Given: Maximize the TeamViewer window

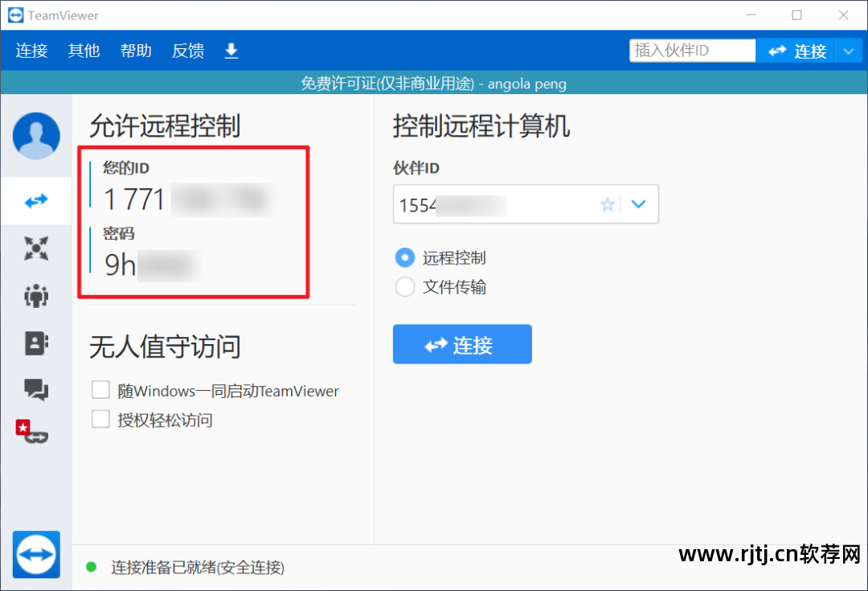Looking at the screenshot, I should coord(796,15).
